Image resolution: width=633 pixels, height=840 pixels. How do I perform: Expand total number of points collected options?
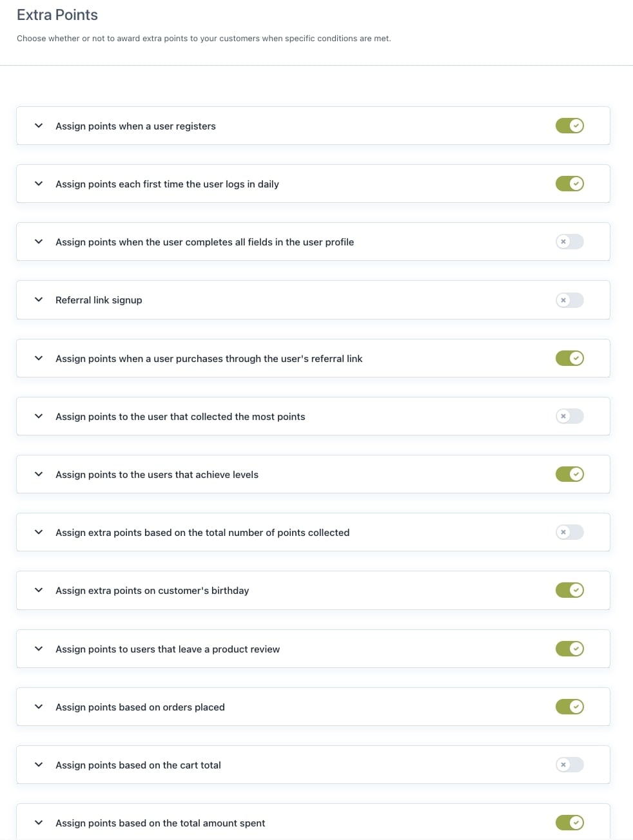(x=39, y=532)
